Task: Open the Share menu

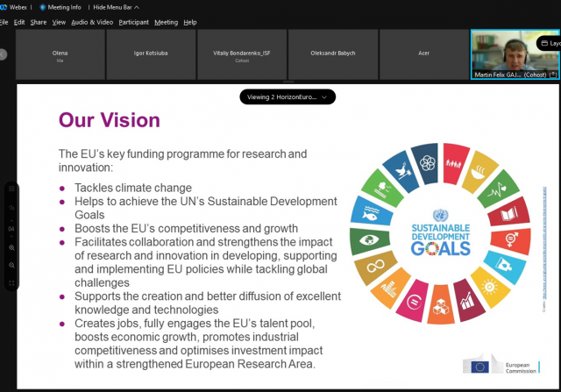Action: 39,22
